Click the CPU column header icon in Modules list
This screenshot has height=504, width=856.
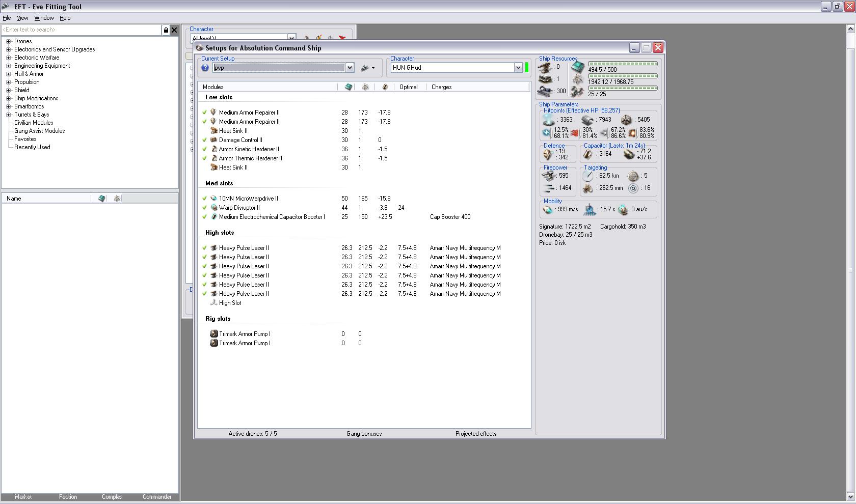[349, 87]
